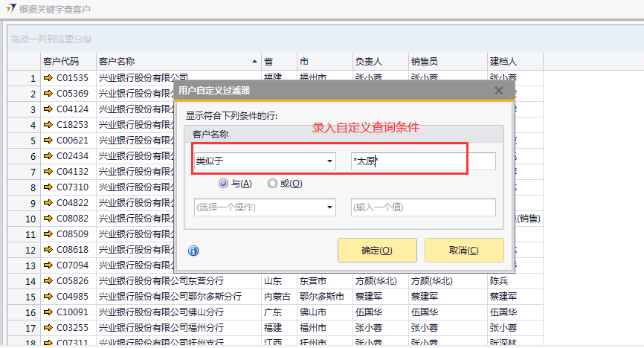Click the arrow icon beside C10091
The height and width of the screenshot is (348, 644).
tap(48, 312)
